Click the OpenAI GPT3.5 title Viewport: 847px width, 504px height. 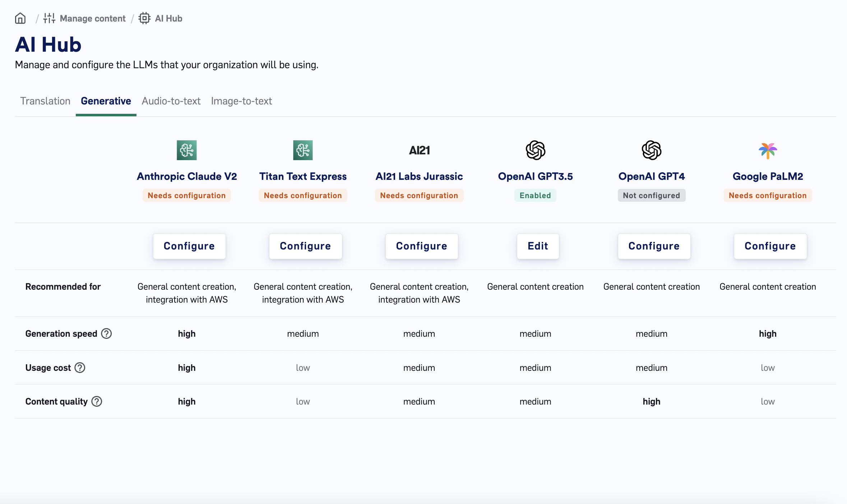tap(535, 176)
